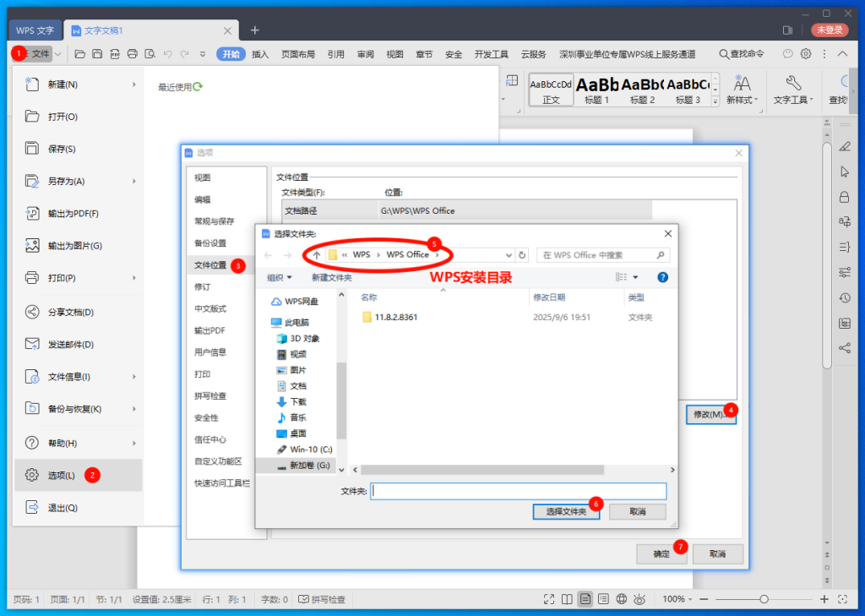Switch to web layout view icon
The width and height of the screenshot is (865, 616).
click(621, 599)
